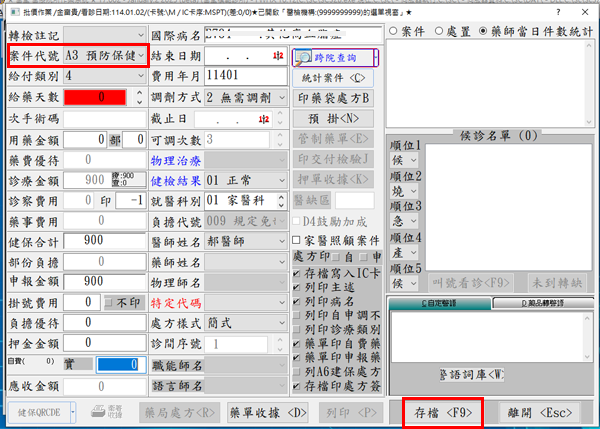
Task: Open the 結束日期 calendar picker icon
Action: coord(277,55)
